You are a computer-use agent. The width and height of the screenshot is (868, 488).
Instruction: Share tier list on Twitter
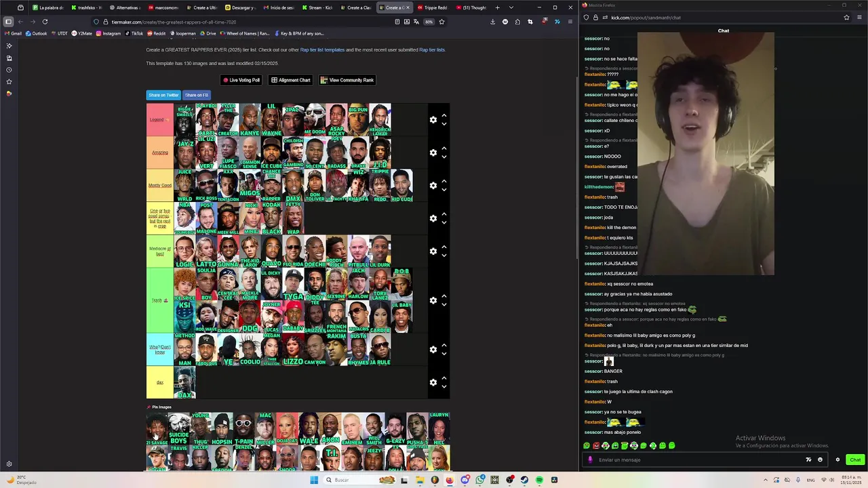(x=163, y=95)
